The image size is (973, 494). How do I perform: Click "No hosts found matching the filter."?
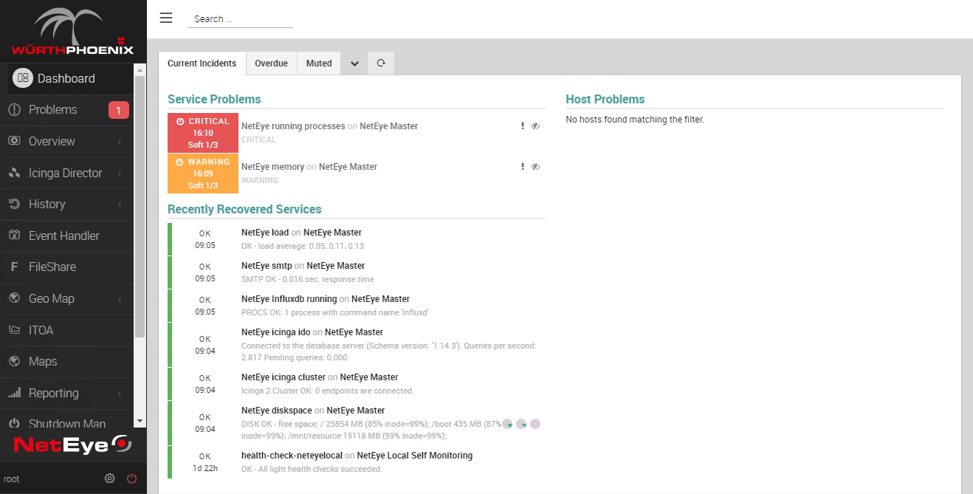point(635,119)
